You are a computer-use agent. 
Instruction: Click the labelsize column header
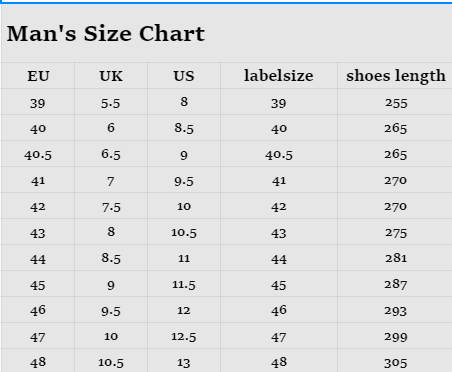279,76
